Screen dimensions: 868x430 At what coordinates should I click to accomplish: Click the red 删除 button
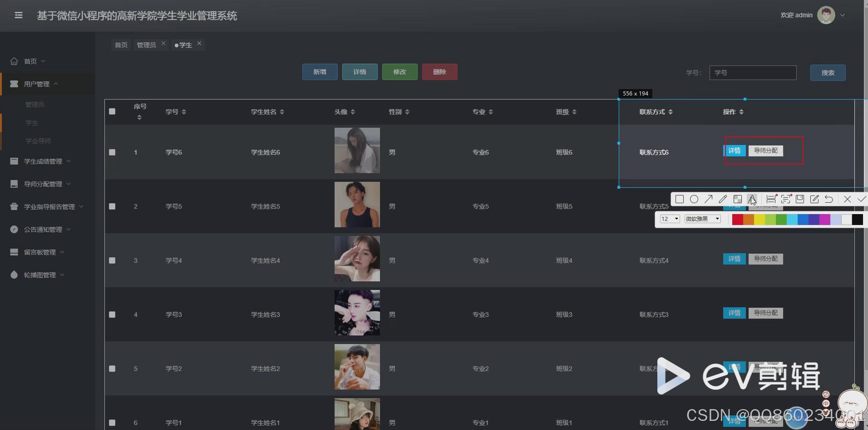pos(440,72)
